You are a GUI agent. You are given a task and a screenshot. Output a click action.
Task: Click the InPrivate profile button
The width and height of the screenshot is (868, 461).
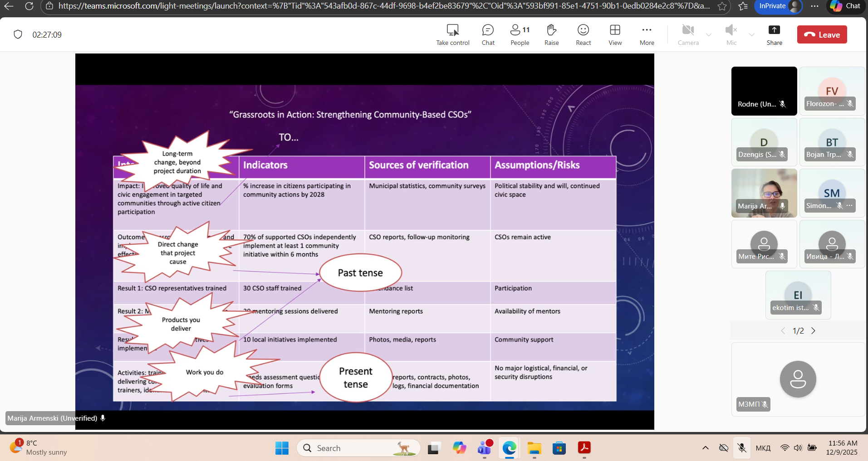pyautogui.click(x=778, y=6)
